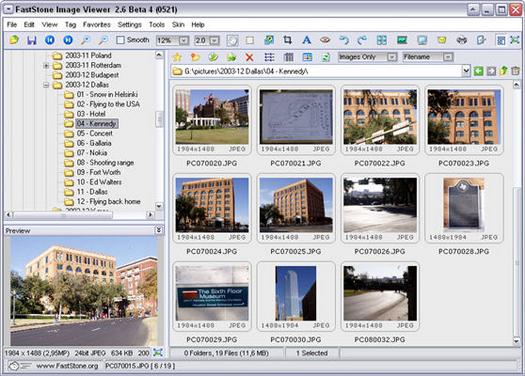Open the Draw text 'A' tool
Viewport: 525px width, 376px height.
[306, 40]
